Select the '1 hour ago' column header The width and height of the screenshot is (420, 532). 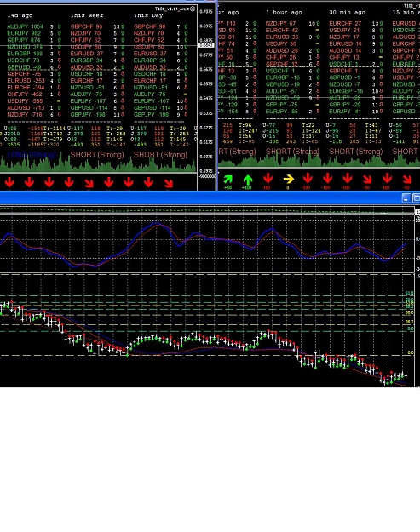click(284, 12)
